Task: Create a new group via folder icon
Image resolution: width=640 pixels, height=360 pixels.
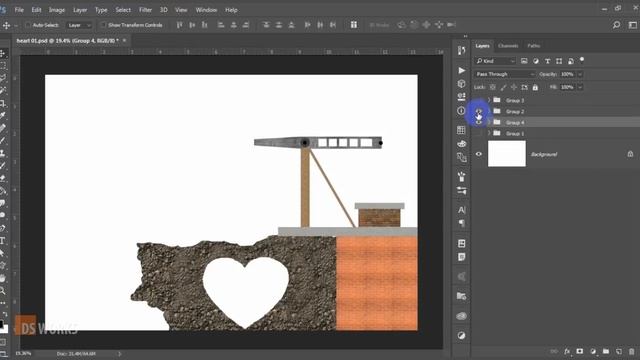Action: click(x=606, y=351)
